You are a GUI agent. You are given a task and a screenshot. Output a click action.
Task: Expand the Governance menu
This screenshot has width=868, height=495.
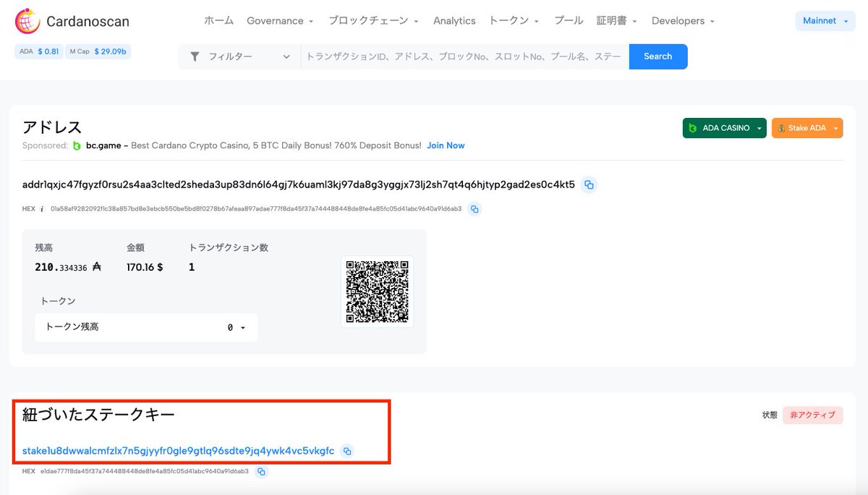280,21
